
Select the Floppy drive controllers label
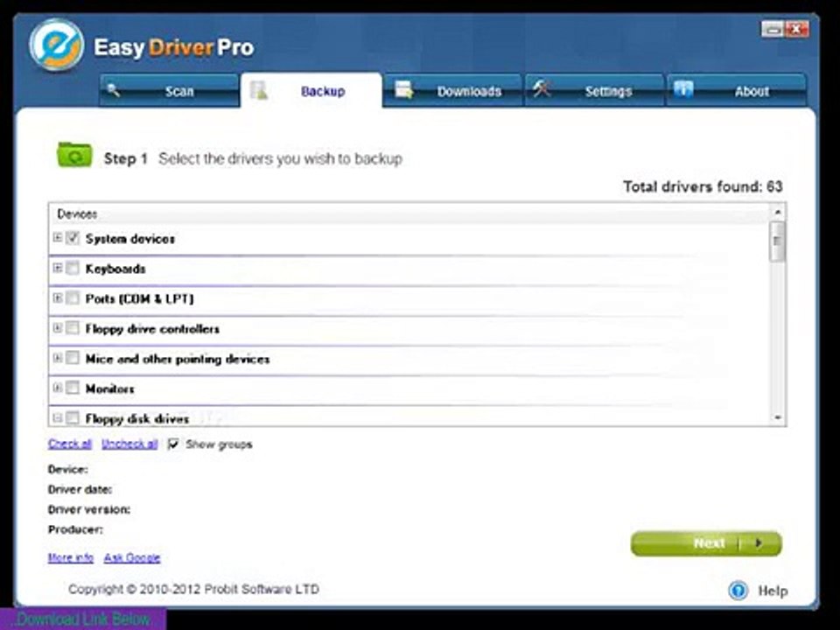(152, 329)
